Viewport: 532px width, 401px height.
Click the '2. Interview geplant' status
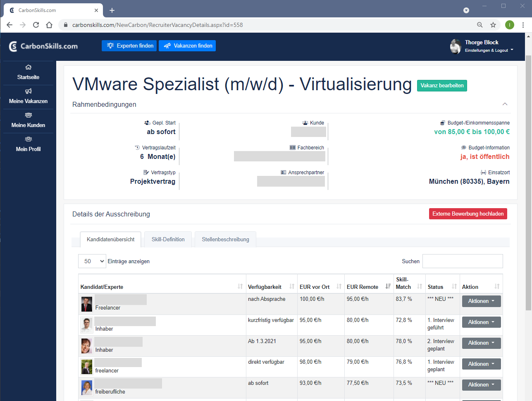pyautogui.click(x=441, y=345)
